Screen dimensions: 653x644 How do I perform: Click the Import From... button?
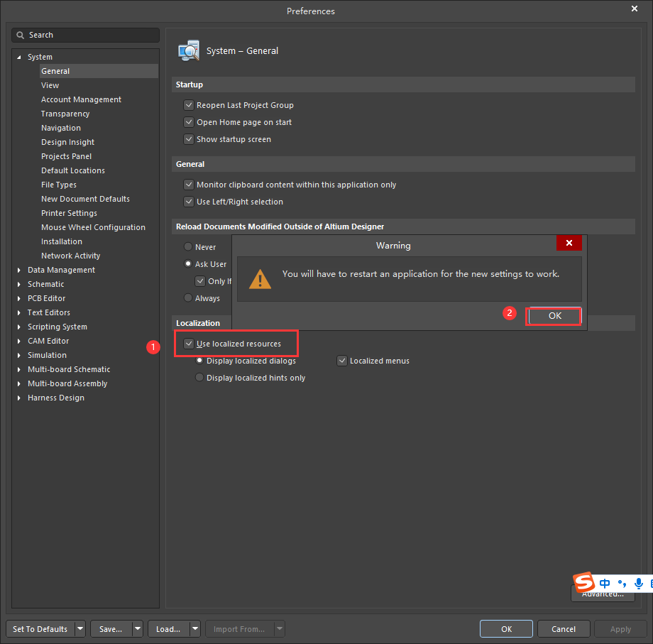tap(239, 629)
